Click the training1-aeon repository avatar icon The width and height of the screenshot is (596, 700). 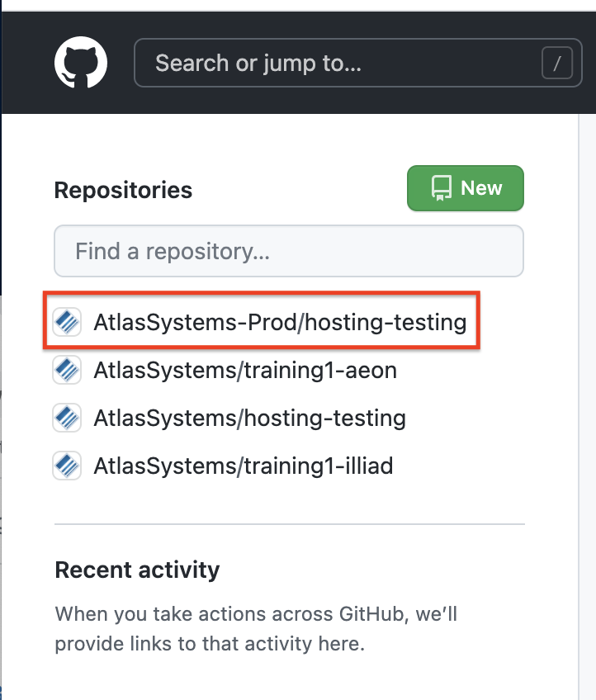click(x=66, y=371)
